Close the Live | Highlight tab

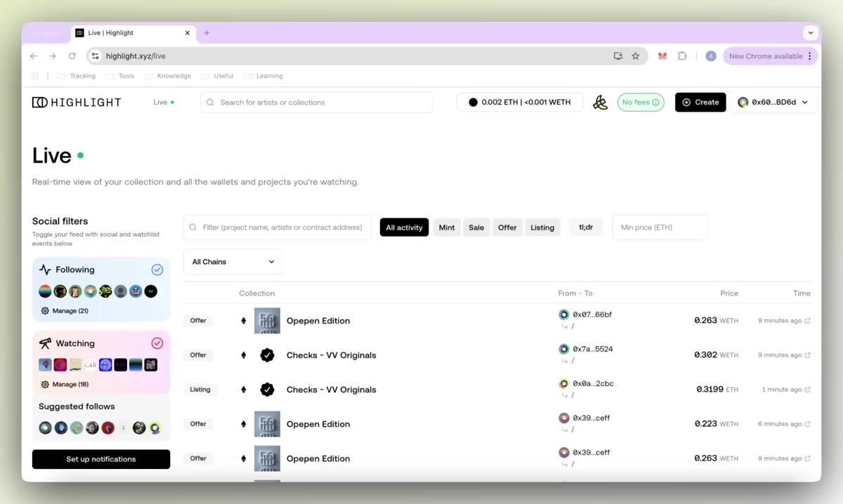(x=188, y=33)
